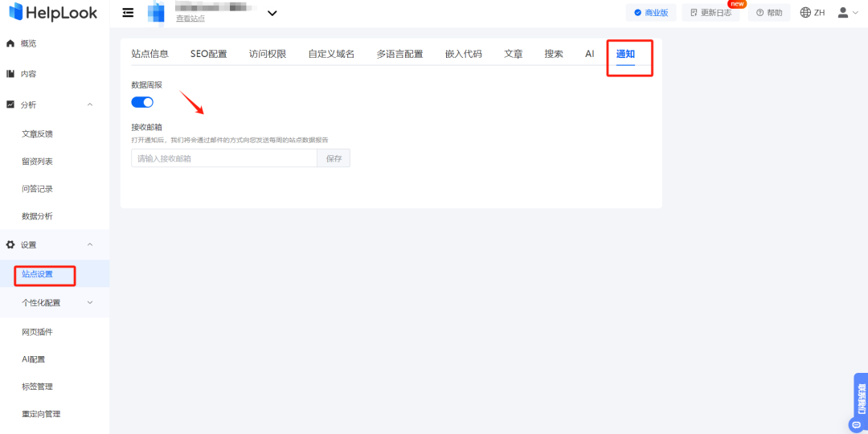Switch to 自定义域名 tab
This screenshot has width=868, height=434.
(332, 54)
